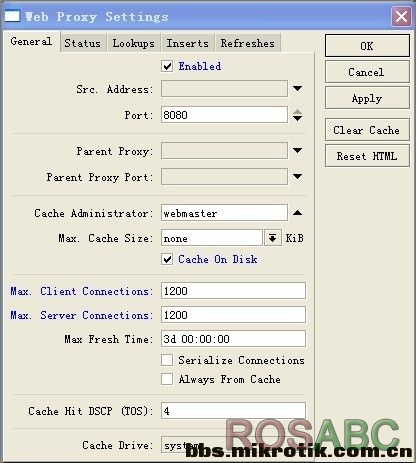Click the Reset HTML button

(x=367, y=156)
